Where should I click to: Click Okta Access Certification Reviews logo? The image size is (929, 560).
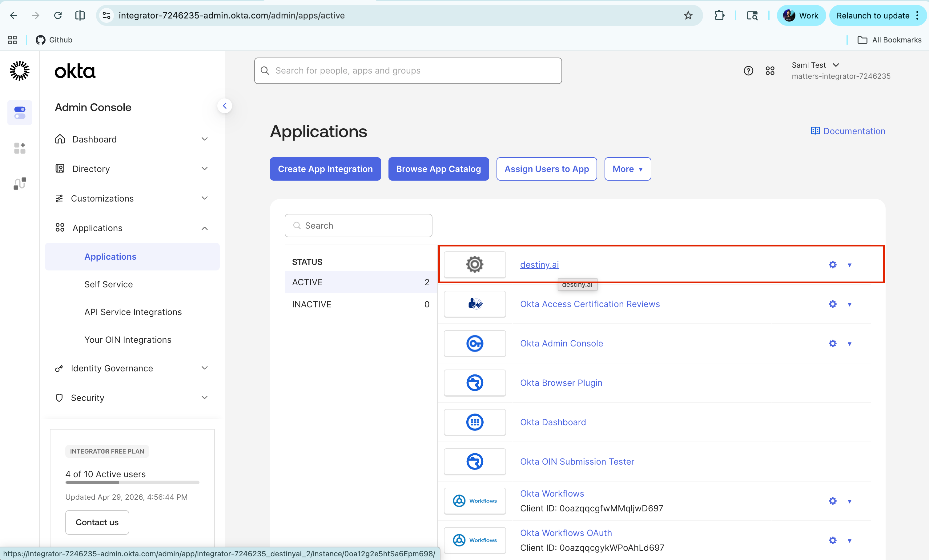(x=475, y=304)
